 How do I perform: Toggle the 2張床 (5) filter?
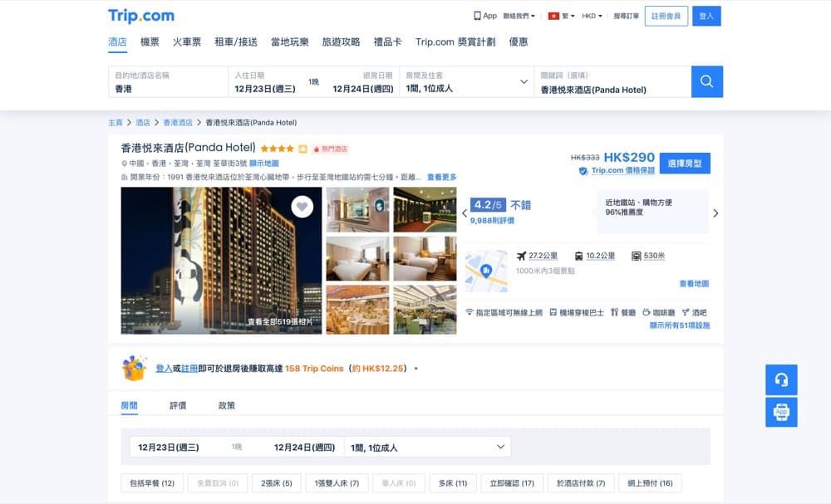[277, 482]
